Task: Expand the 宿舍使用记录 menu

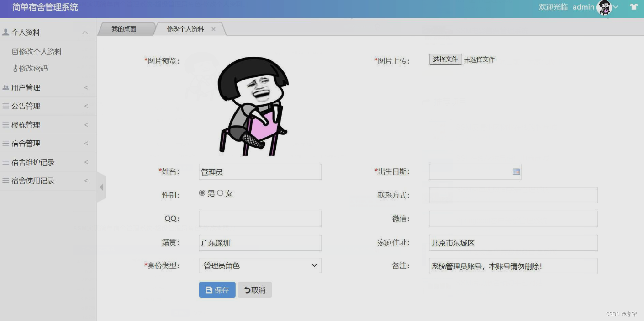Action: [x=86, y=181]
